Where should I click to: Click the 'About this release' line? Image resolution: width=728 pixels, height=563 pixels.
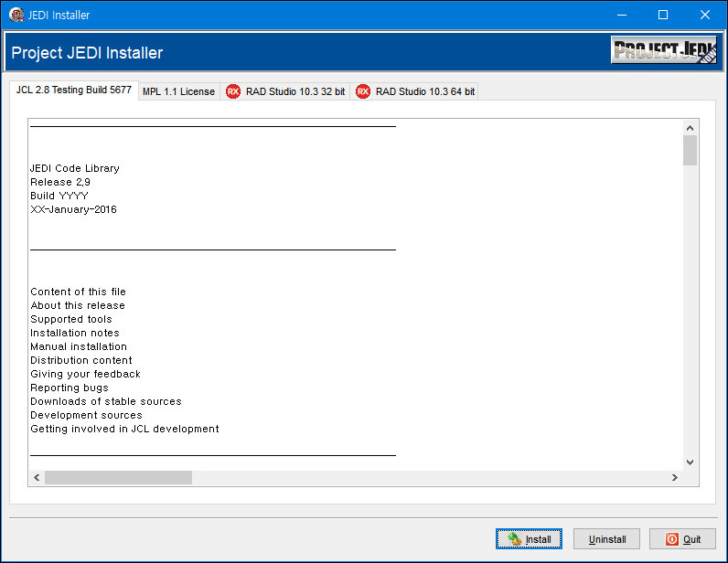pyautogui.click(x=78, y=305)
